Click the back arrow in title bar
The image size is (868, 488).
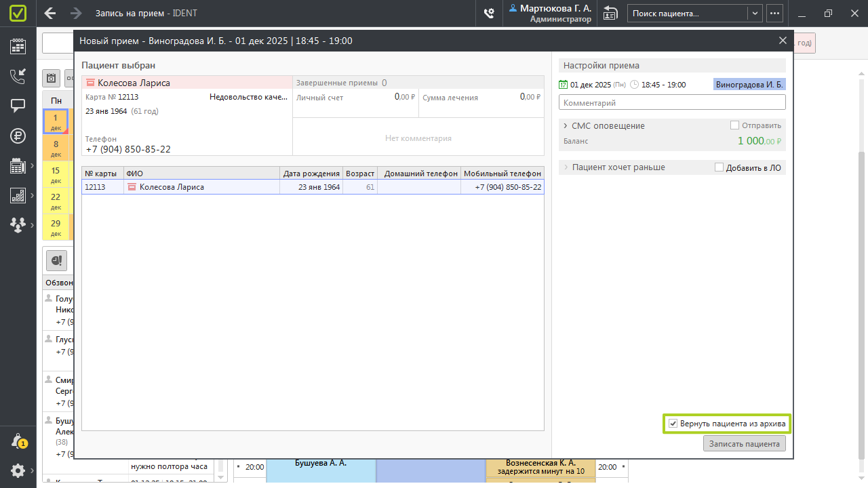[x=50, y=13]
